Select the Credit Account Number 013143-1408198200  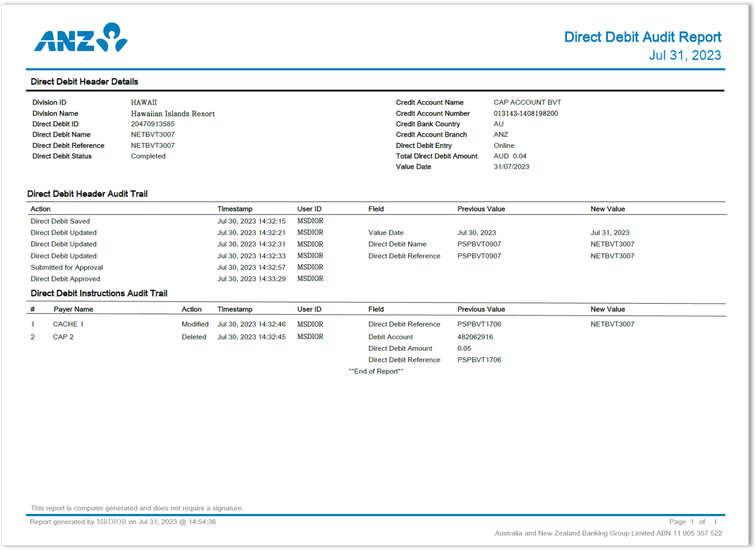[527, 113]
